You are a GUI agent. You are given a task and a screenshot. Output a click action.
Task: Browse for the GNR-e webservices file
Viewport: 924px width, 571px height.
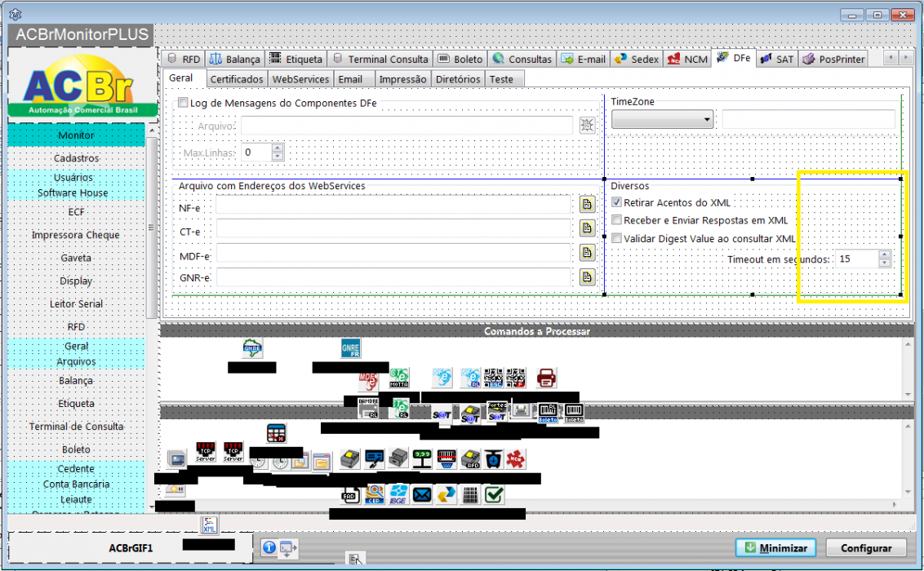coord(587,277)
